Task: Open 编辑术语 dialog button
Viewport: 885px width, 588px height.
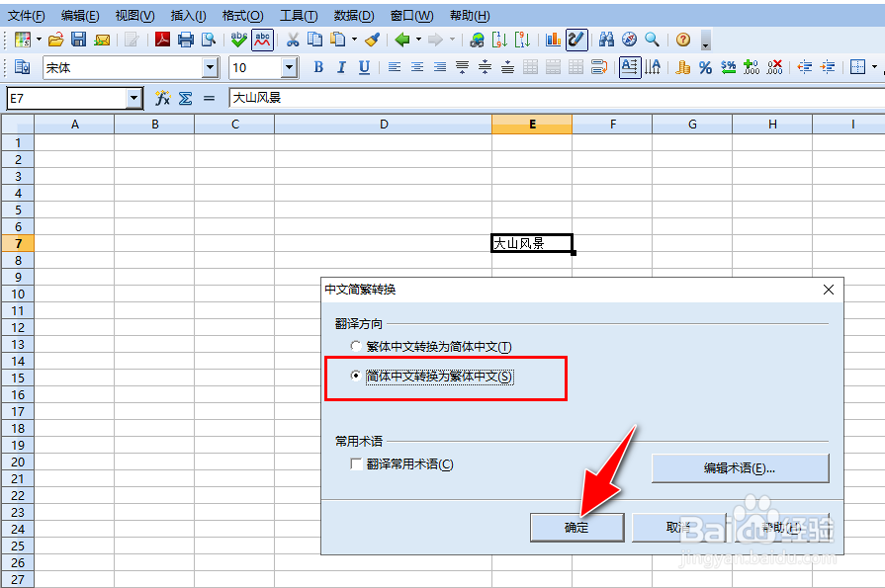Action: (740, 467)
